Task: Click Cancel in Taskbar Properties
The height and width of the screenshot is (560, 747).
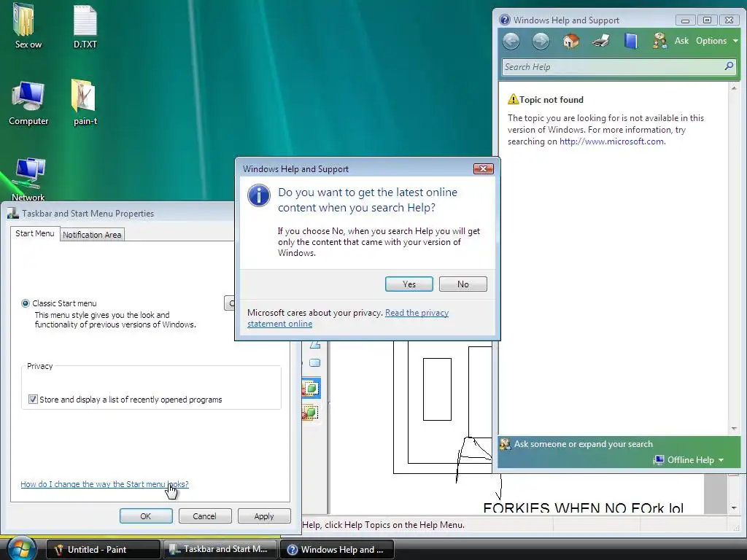Action: pyautogui.click(x=204, y=516)
